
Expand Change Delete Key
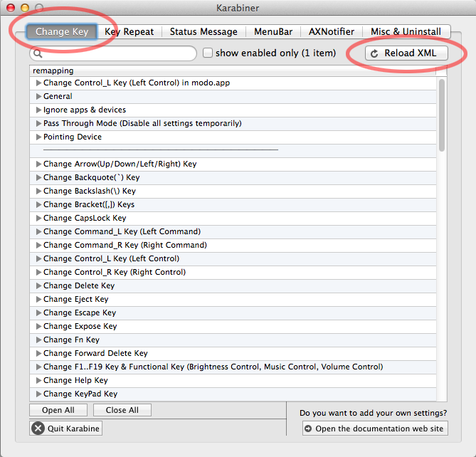click(x=38, y=285)
